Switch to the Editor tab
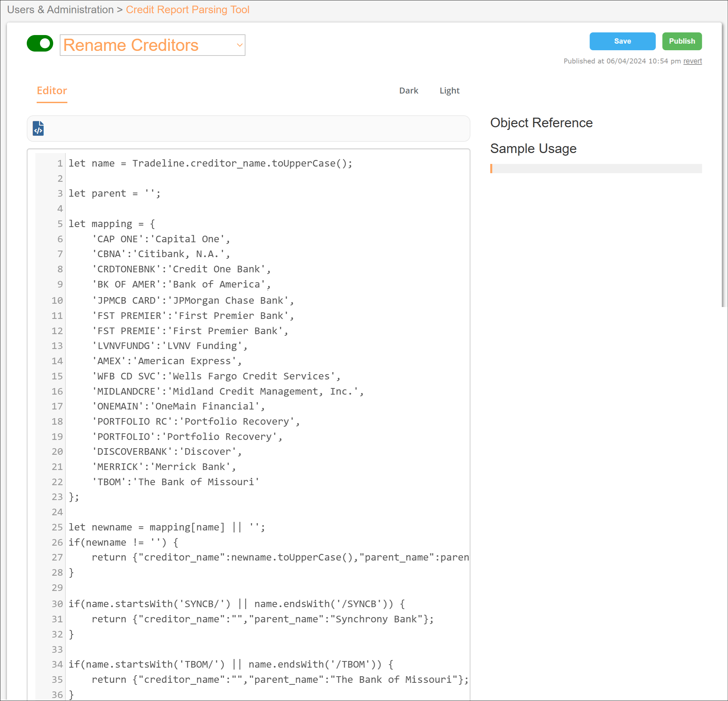The image size is (728, 701). pyautogui.click(x=52, y=91)
